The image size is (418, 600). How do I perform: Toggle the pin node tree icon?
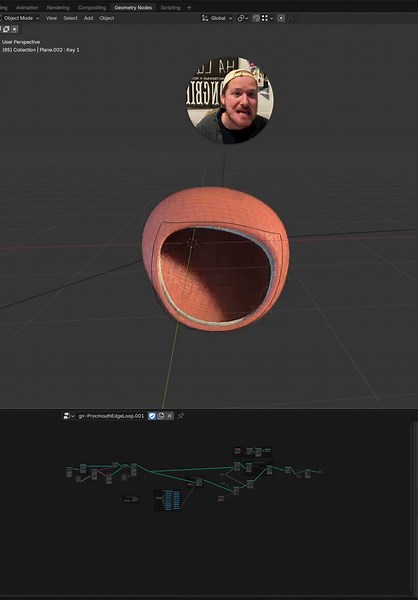(x=181, y=416)
